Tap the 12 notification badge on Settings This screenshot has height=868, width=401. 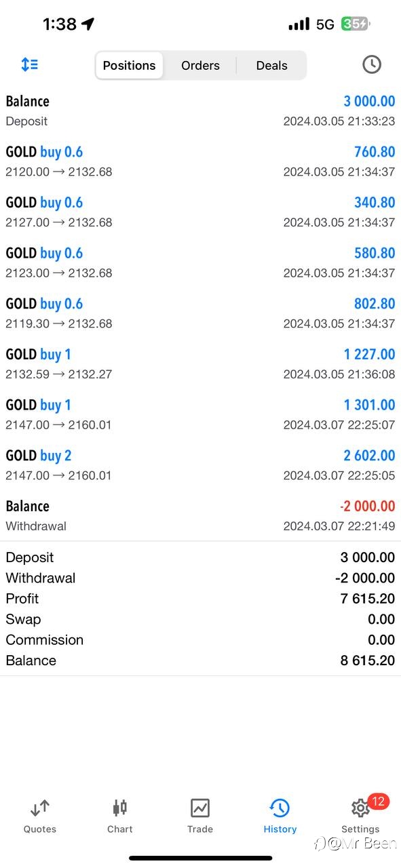coord(378,802)
